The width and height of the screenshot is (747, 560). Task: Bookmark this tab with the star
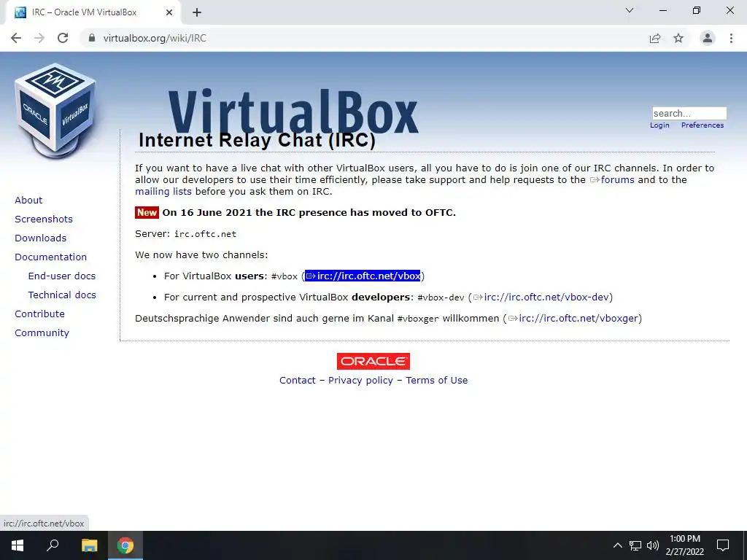point(678,38)
